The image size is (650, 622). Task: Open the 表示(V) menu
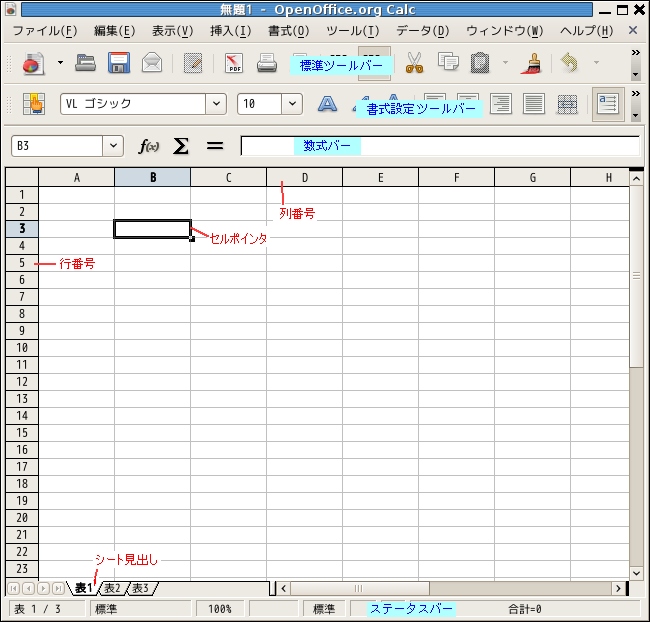click(x=172, y=31)
